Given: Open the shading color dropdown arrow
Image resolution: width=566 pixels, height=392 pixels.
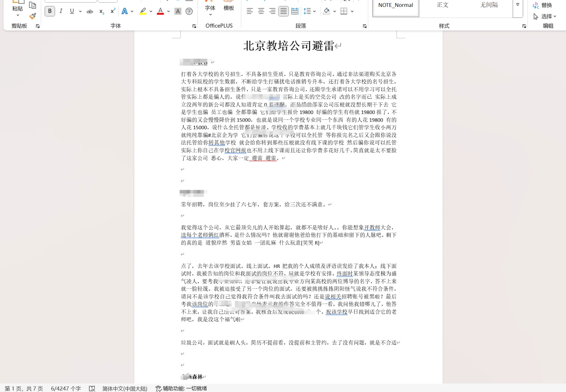Looking at the screenshot, I should click(334, 11).
